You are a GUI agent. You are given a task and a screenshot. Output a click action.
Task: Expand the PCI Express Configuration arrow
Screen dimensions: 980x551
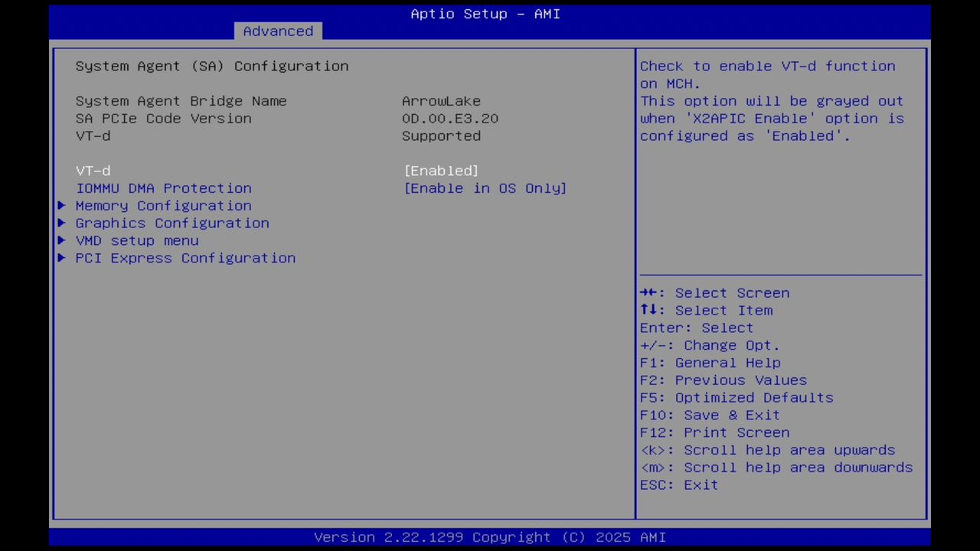click(x=61, y=258)
